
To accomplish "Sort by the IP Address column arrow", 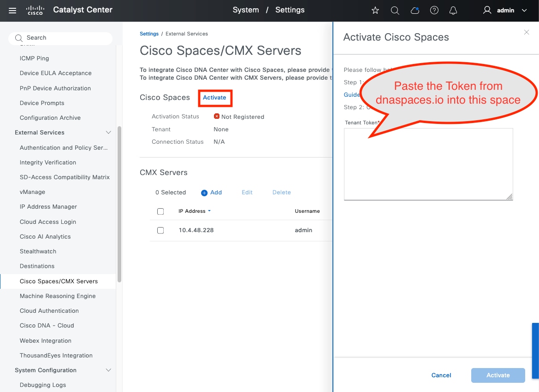I will [x=209, y=211].
